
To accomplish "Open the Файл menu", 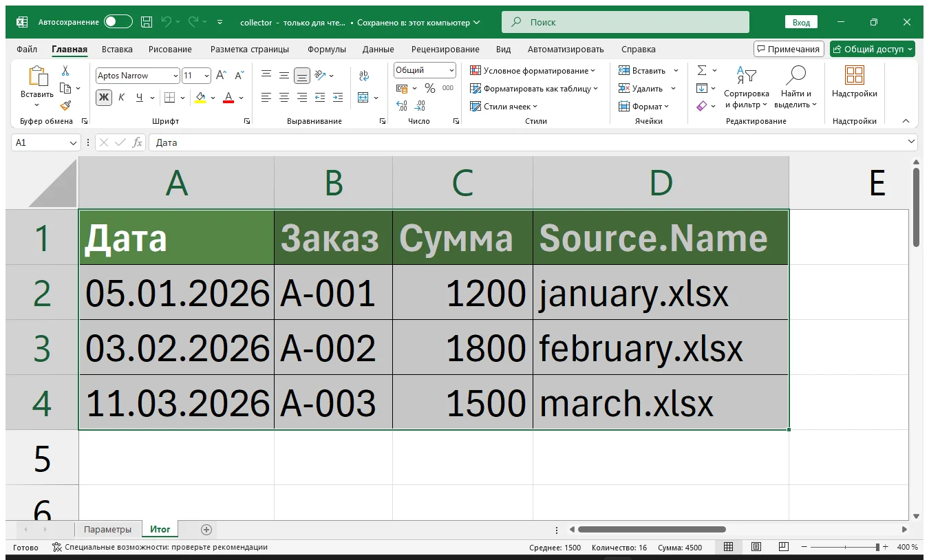I will pos(27,50).
